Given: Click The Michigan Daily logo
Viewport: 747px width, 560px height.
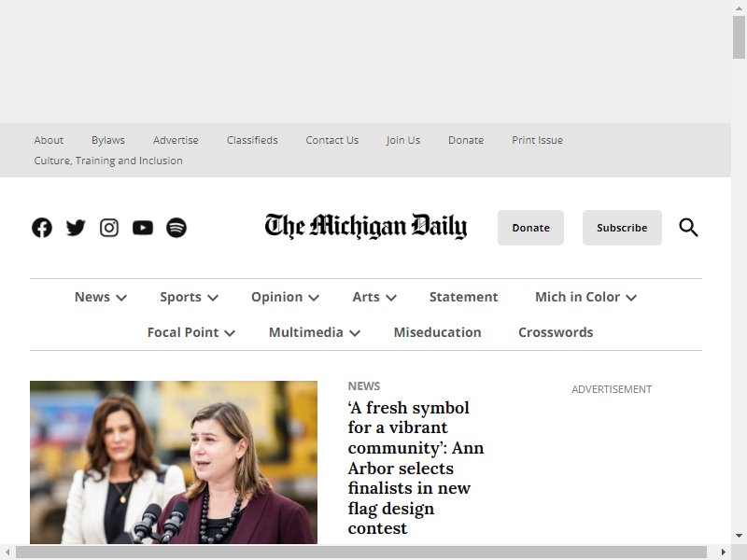Looking at the screenshot, I should [366, 226].
